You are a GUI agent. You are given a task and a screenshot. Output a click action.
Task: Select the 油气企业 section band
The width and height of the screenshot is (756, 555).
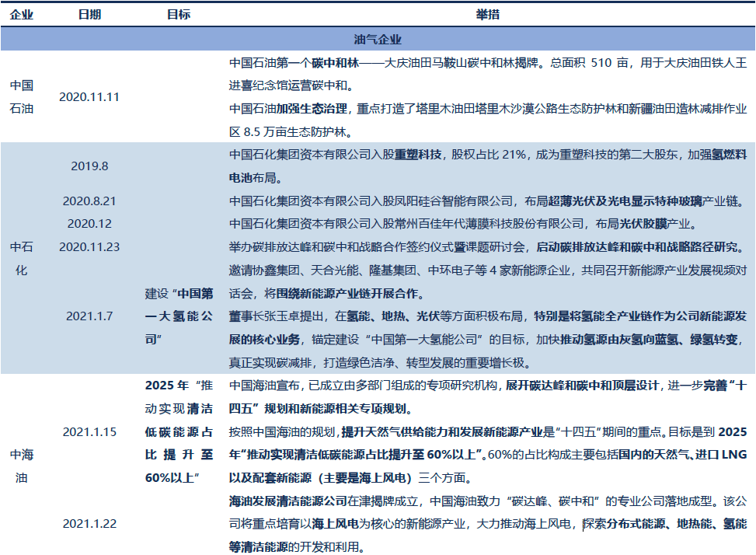click(378, 39)
